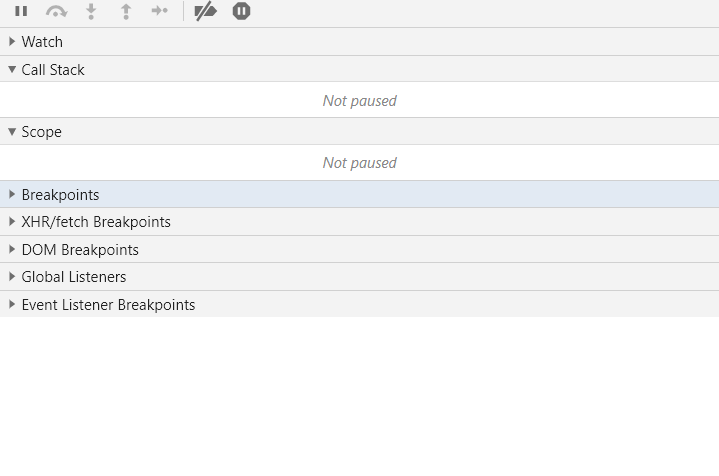Image resolution: width=719 pixels, height=476 pixels.
Task: Expand Event Listener Breakpoints arrow
Action: pos(12,305)
